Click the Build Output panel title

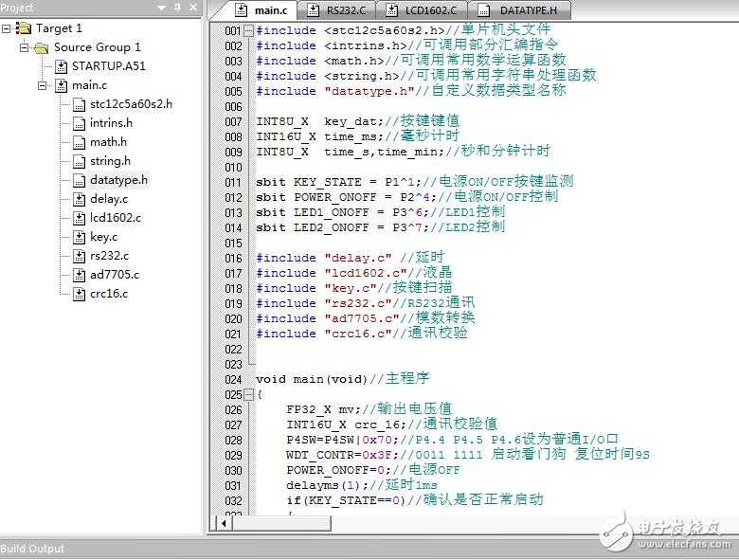(x=32, y=550)
